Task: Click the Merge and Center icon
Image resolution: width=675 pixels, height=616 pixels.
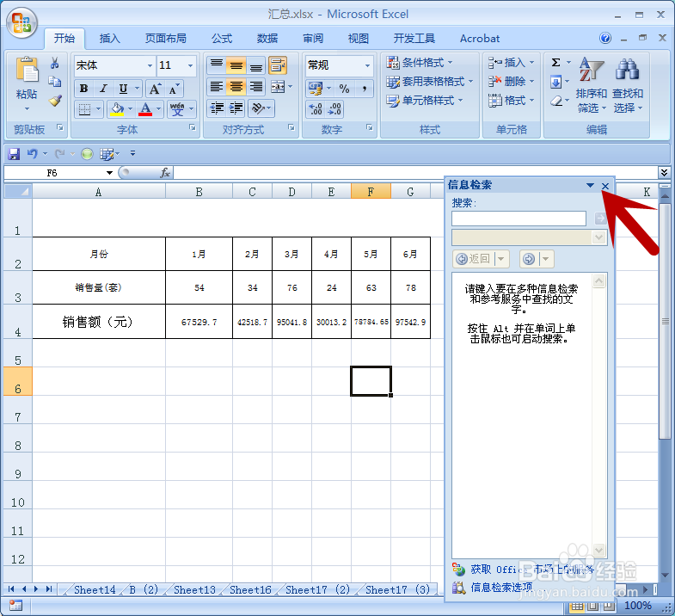Action: [278, 87]
